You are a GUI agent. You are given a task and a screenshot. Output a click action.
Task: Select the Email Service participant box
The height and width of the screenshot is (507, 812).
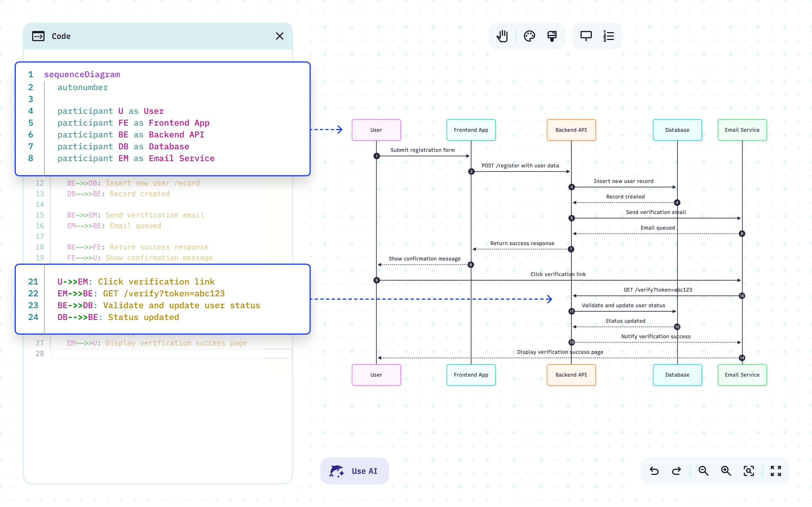(x=742, y=130)
